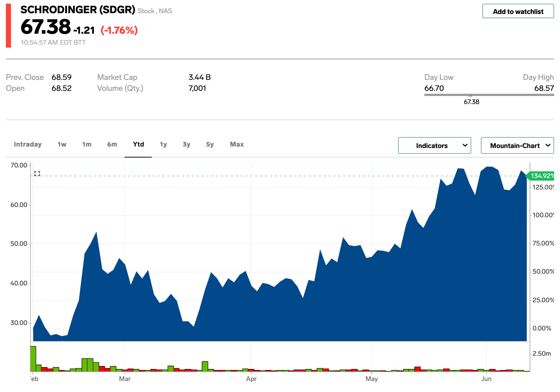Click the -1.21 price change value
560x392 pixels.
point(84,30)
